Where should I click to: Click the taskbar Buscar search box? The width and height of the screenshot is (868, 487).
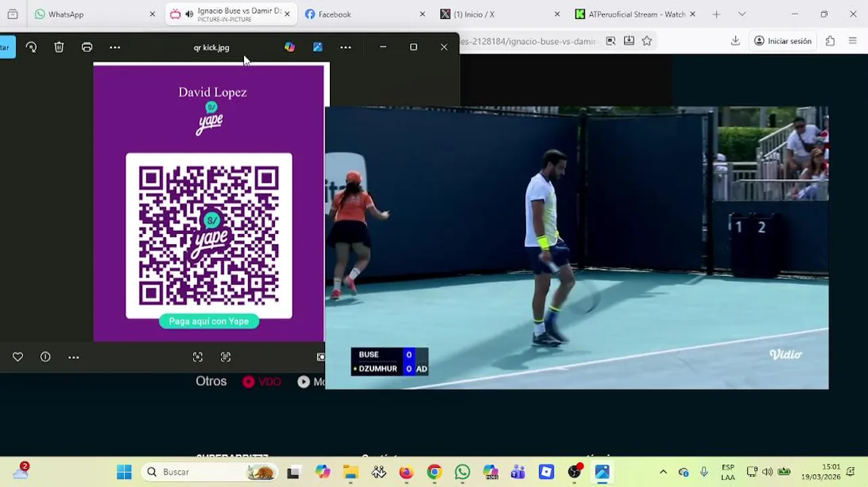point(210,472)
